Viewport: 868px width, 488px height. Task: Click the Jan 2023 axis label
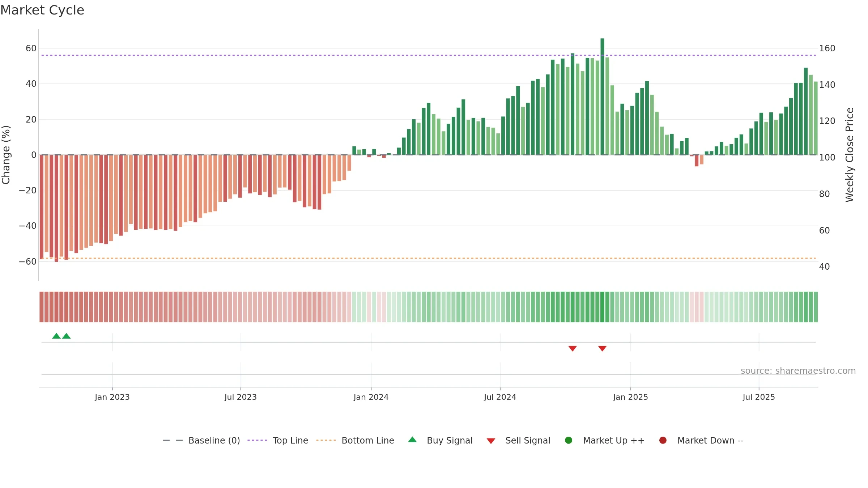pyautogui.click(x=112, y=397)
